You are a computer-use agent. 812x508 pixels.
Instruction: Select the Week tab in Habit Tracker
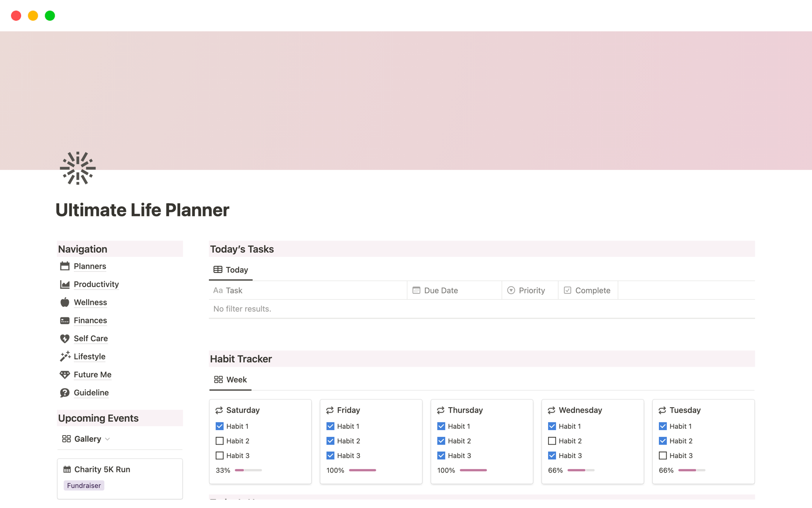click(x=230, y=380)
